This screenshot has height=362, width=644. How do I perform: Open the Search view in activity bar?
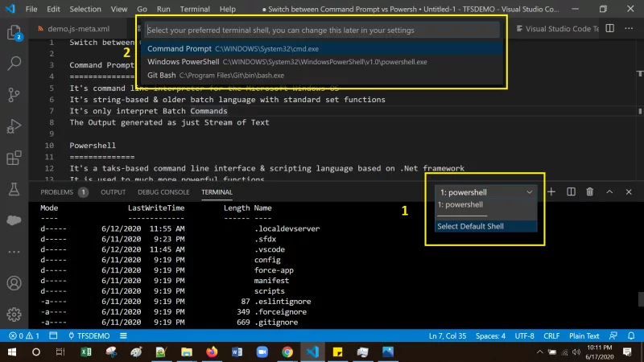[x=14, y=63]
